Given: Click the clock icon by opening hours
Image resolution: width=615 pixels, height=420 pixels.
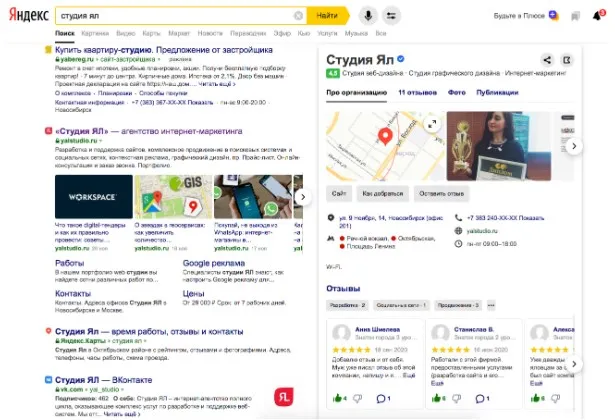Looking at the screenshot, I should click(458, 244).
